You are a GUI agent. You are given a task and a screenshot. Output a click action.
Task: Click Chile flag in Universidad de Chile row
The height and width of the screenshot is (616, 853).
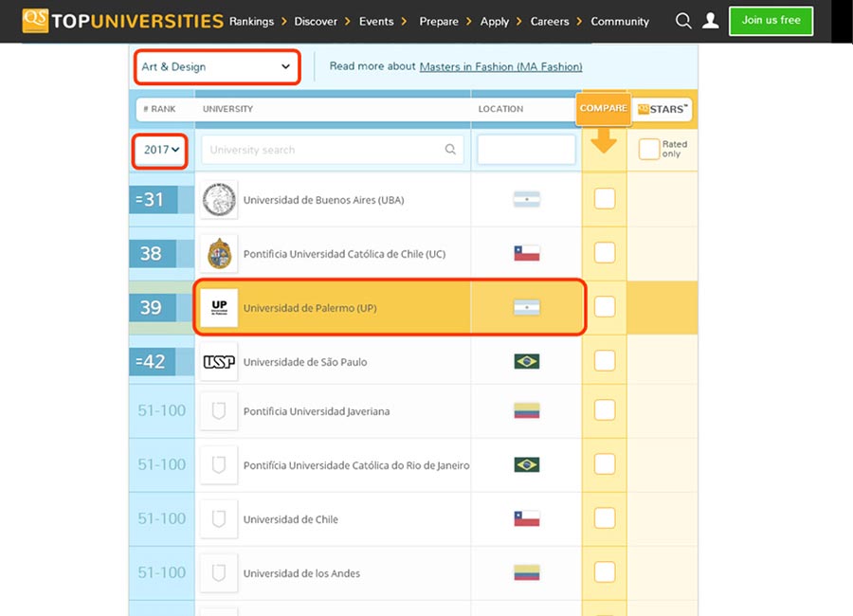point(527,518)
